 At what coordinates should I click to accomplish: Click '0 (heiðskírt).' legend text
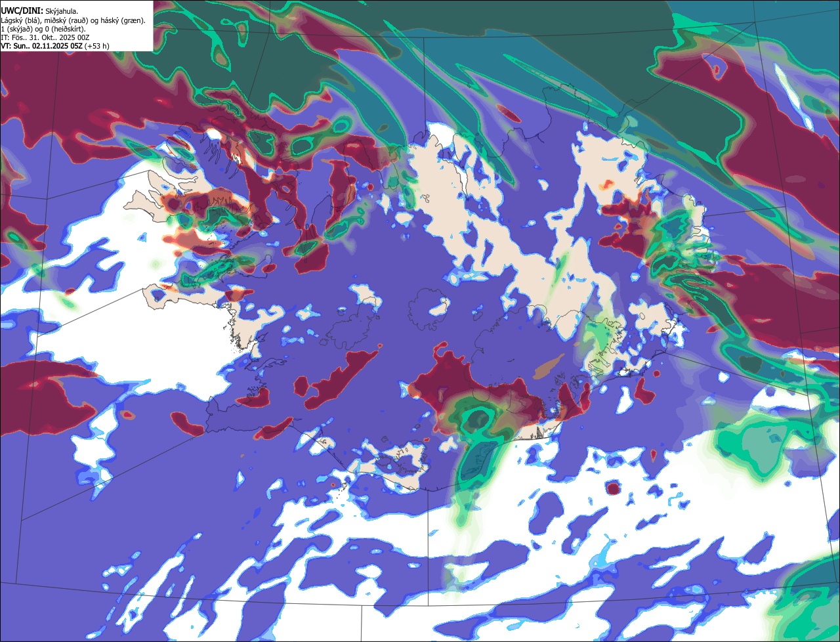(x=65, y=30)
